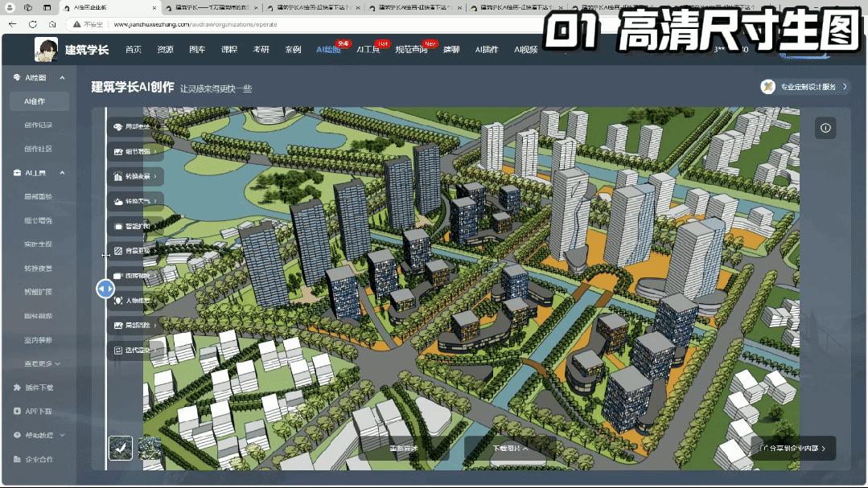Expand the 局部消除 tool on the image panel

pos(136,326)
